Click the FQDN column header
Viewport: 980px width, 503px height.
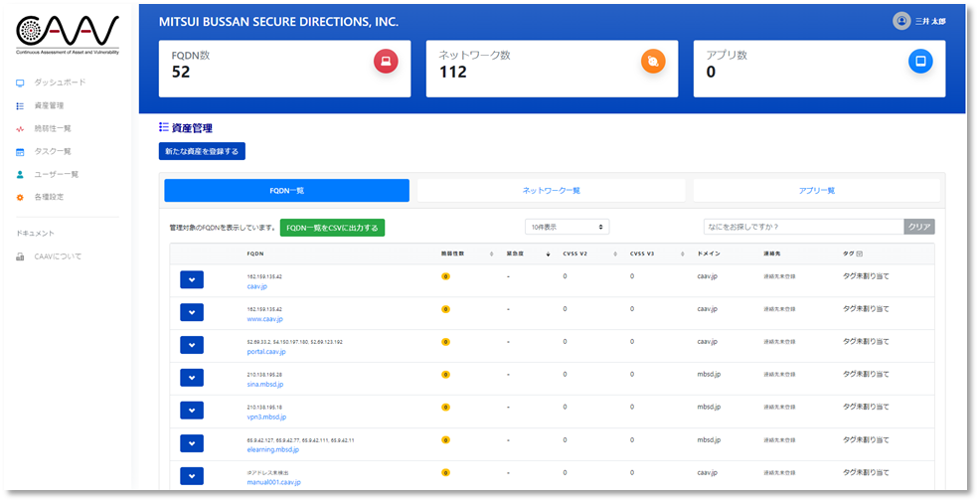254,253
